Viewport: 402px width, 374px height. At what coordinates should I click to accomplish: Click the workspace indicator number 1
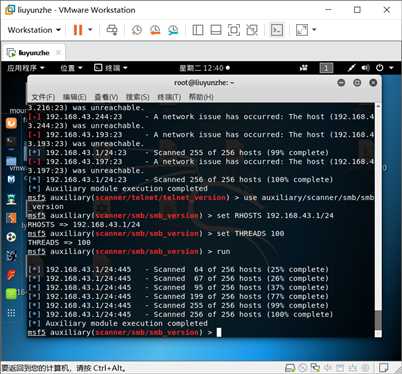click(x=326, y=68)
